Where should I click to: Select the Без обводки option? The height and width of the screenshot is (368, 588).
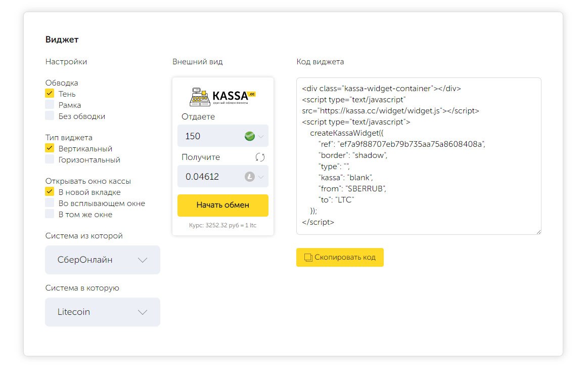click(50, 115)
